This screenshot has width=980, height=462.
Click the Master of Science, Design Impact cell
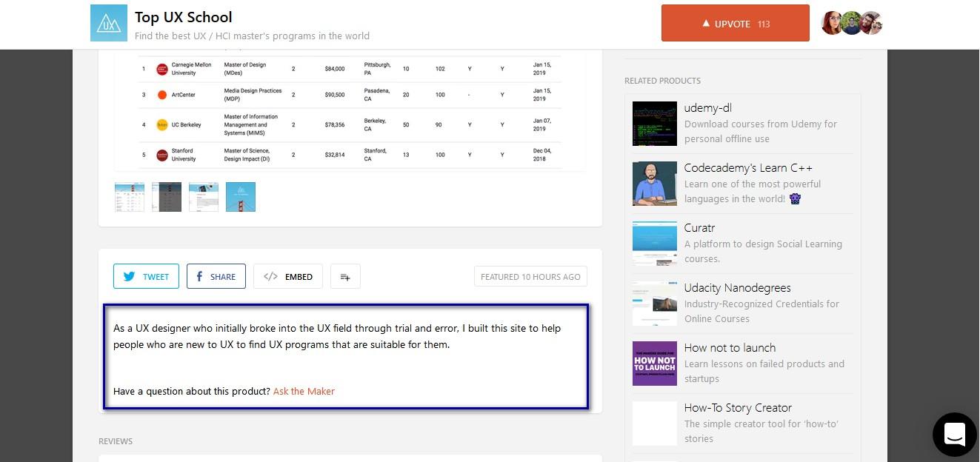tap(247, 155)
